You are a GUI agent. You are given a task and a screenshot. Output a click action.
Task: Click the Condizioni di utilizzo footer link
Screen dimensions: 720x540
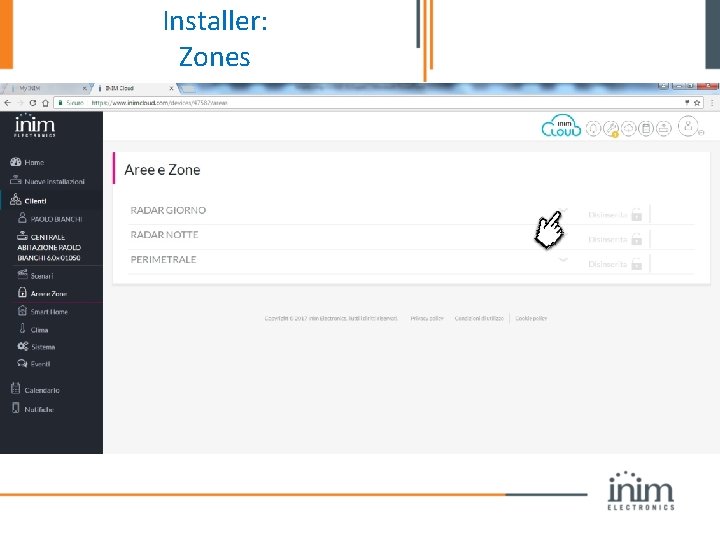(479, 318)
